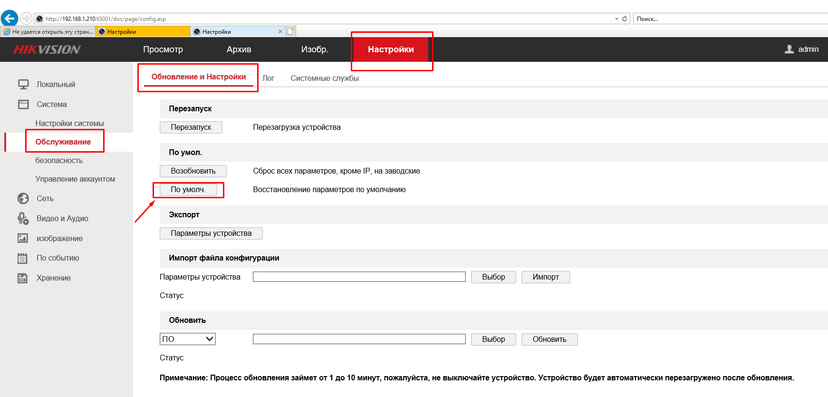Click the config file import path field
This screenshot has height=397, width=828.
coord(359,277)
